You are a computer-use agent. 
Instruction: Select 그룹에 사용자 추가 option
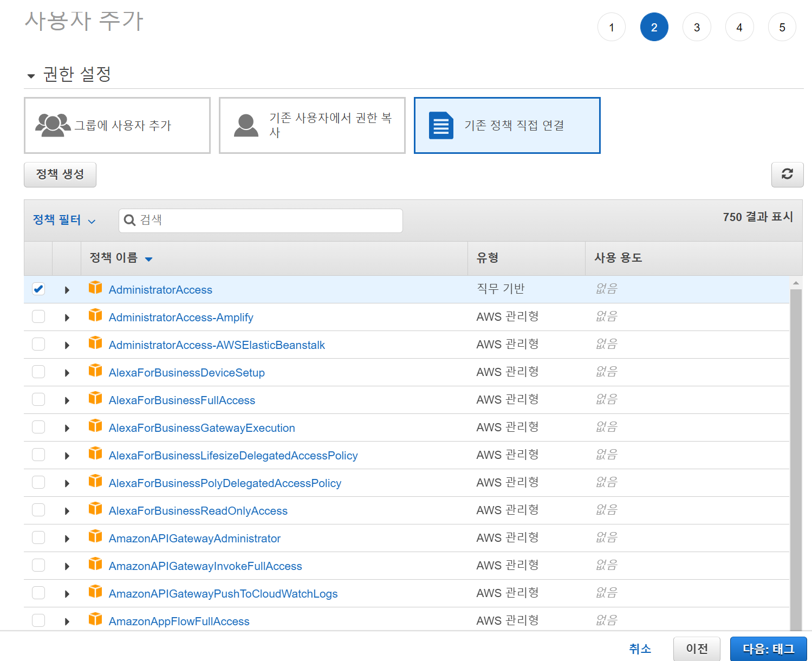pyautogui.click(x=117, y=125)
